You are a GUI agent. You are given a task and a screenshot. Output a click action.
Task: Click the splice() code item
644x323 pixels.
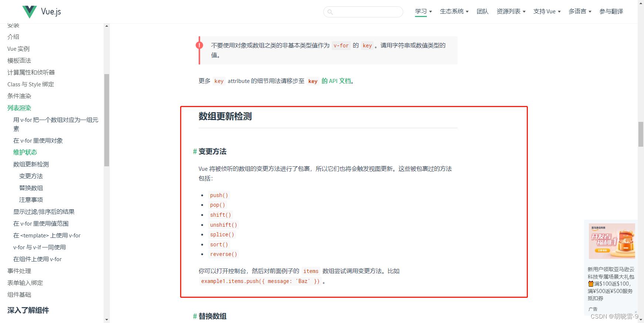[222, 234]
